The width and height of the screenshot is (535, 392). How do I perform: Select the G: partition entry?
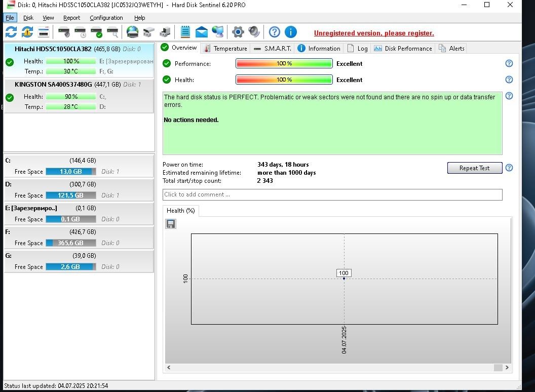79,261
